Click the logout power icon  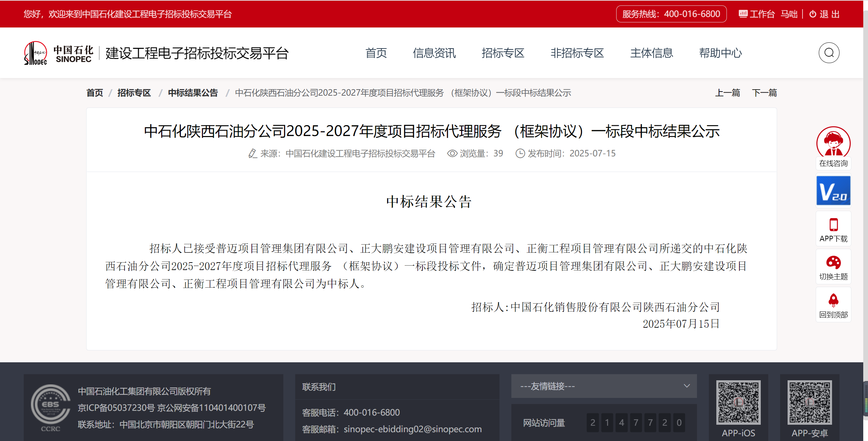click(x=812, y=14)
